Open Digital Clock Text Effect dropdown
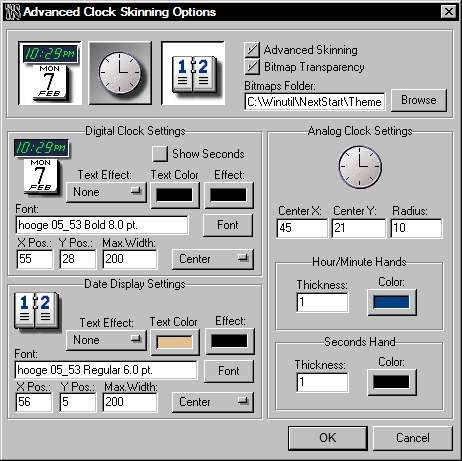 106,192
